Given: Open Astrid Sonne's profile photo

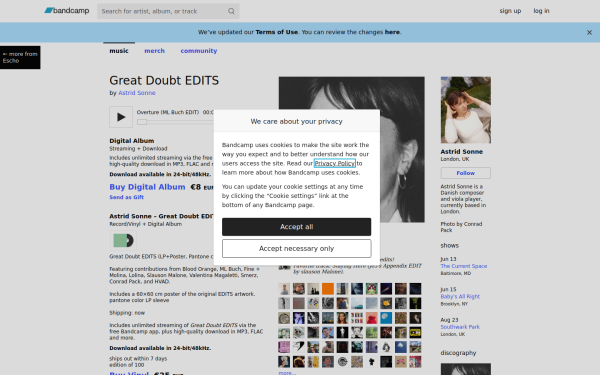Looking at the screenshot, I should [466, 110].
